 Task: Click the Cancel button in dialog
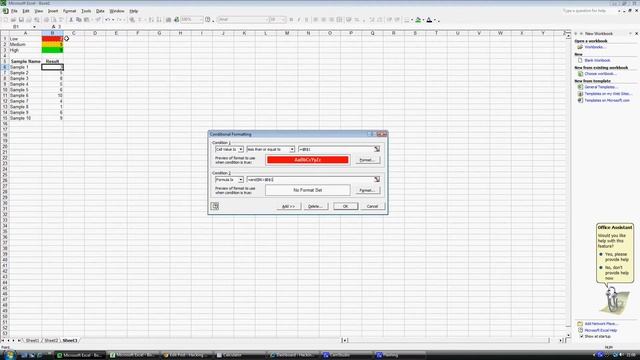click(372, 206)
